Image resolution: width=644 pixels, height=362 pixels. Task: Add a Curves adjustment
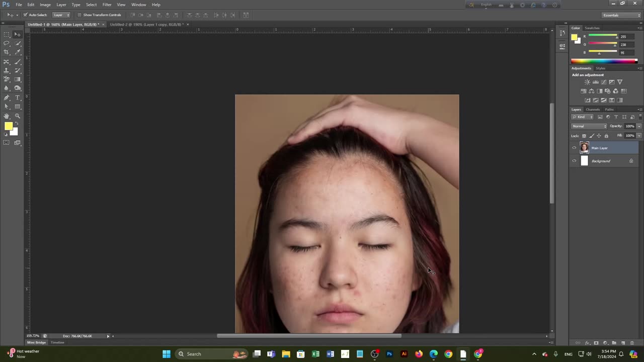coord(603,82)
